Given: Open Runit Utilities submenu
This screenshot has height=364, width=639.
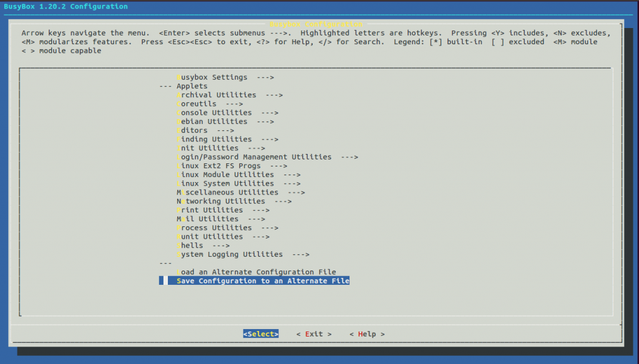Looking at the screenshot, I should coord(223,237).
